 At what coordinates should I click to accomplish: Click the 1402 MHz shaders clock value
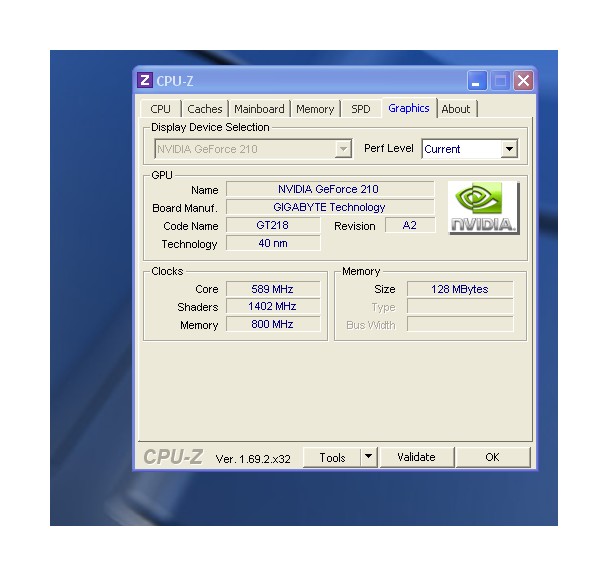pyautogui.click(x=273, y=306)
